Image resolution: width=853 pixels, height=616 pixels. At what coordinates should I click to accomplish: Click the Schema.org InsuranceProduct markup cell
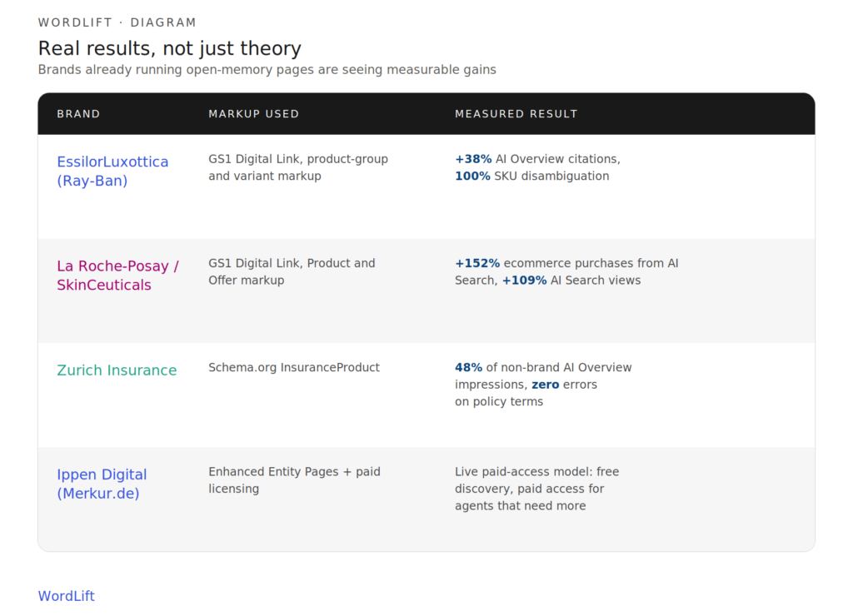point(294,368)
